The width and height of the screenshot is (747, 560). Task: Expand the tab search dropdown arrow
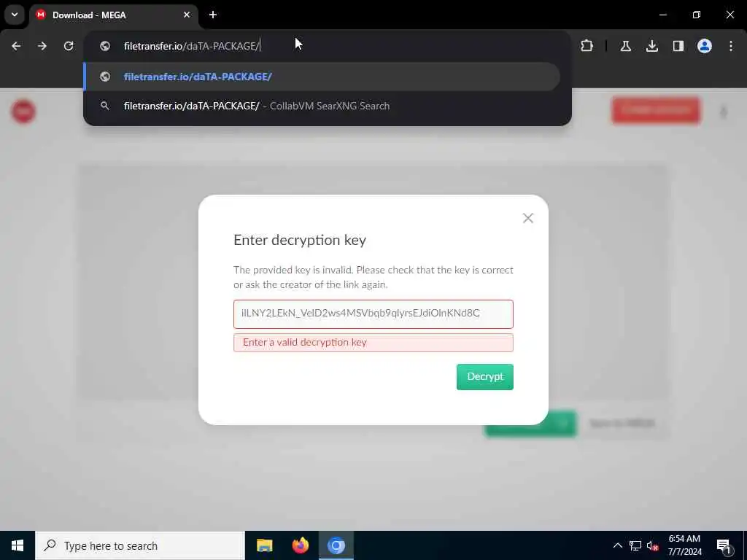point(15,15)
